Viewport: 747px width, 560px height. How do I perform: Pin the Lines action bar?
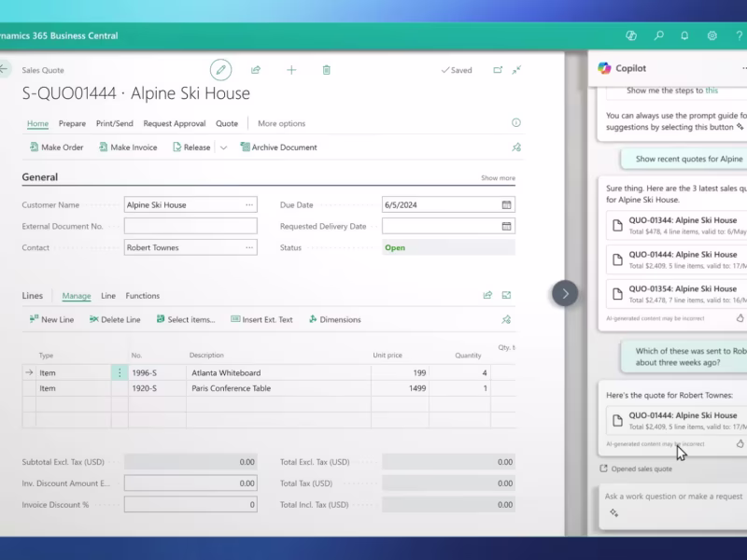pyautogui.click(x=506, y=319)
